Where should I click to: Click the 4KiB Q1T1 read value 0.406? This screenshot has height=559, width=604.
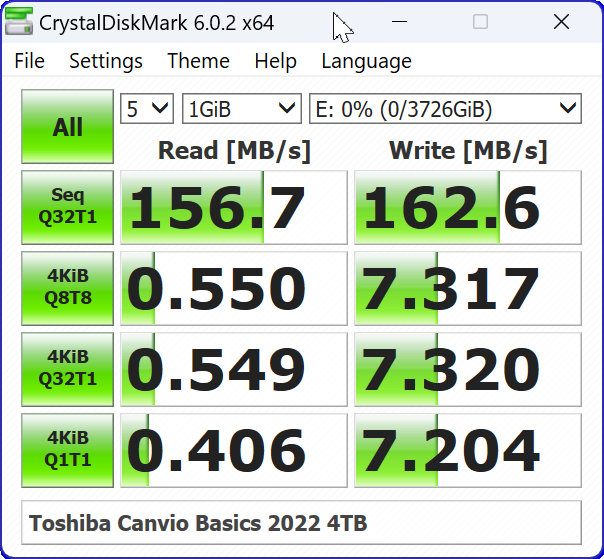[x=234, y=450]
